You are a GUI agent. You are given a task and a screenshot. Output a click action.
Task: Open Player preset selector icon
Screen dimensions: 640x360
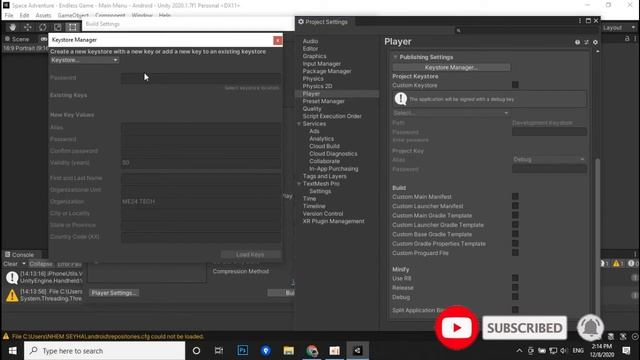pyautogui.click(x=586, y=42)
